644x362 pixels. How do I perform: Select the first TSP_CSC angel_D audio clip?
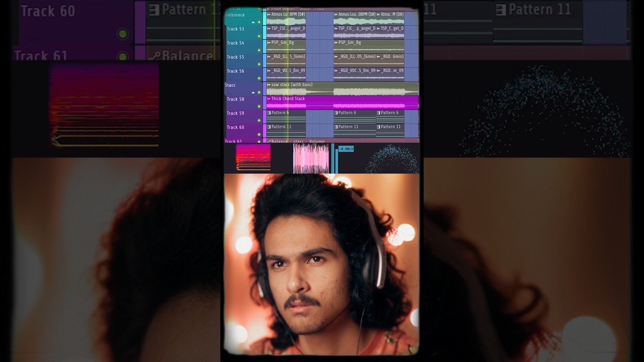286,32
